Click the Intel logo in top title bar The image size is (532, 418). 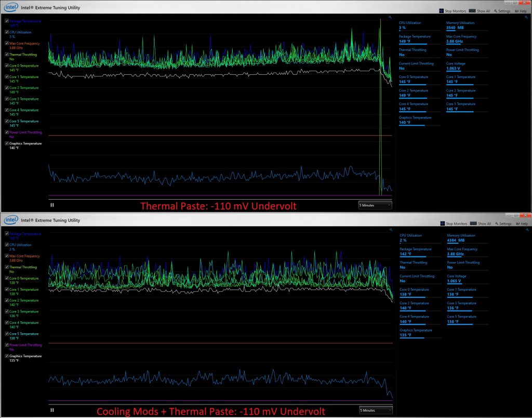(x=10, y=7)
